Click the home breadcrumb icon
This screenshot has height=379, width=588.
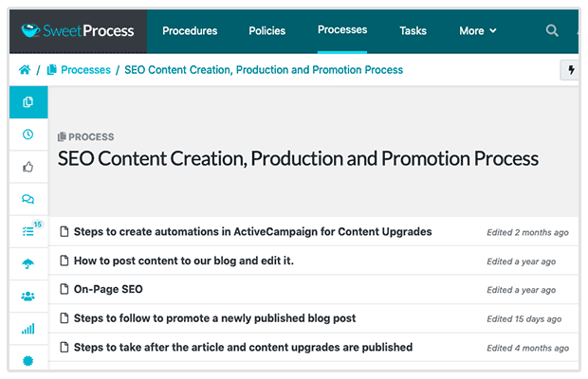click(x=25, y=70)
